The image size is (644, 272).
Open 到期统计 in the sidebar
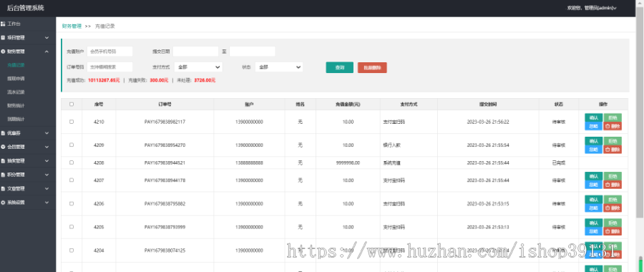[x=16, y=119]
